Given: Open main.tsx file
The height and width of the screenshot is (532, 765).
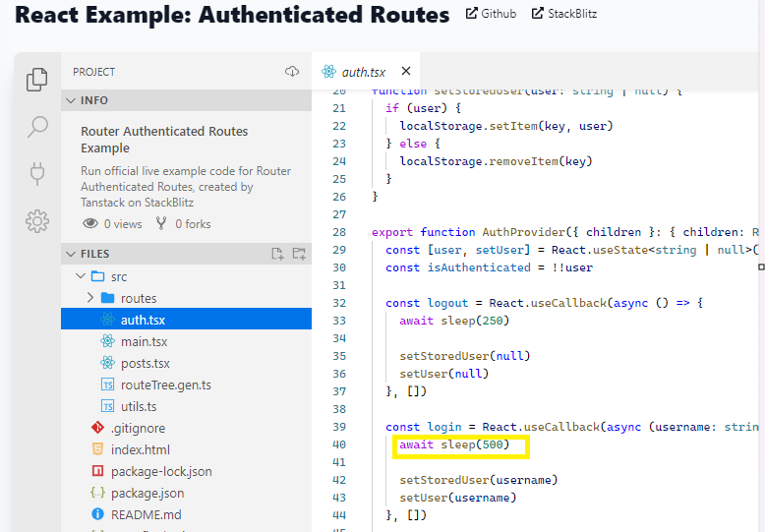Looking at the screenshot, I should pos(144,341).
